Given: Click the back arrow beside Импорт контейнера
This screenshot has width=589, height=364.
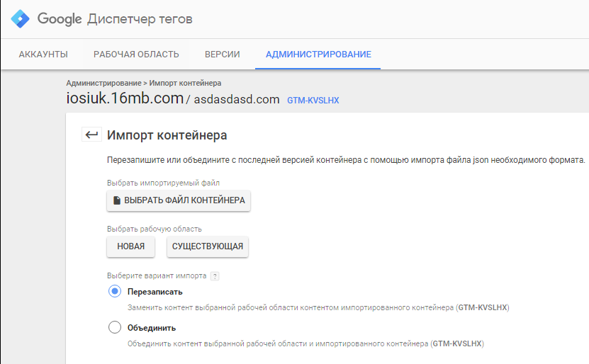Looking at the screenshot, I should tap(91, 135).
